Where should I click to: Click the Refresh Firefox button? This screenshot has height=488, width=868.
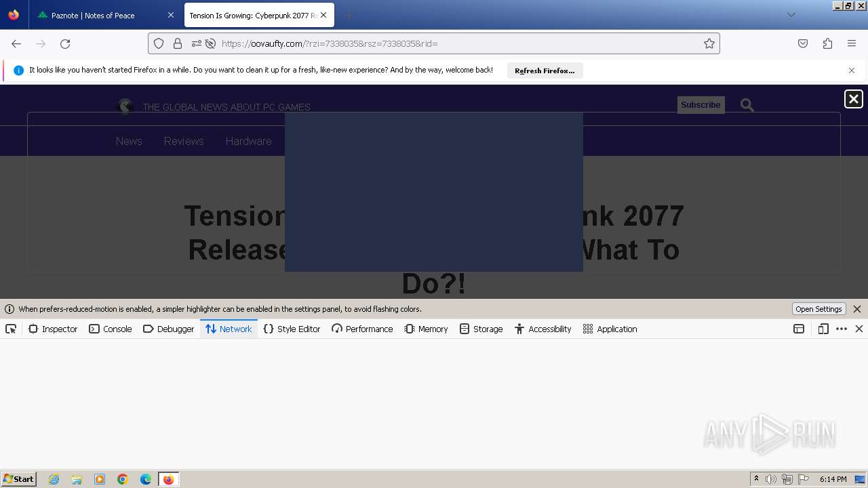[545, 70]
